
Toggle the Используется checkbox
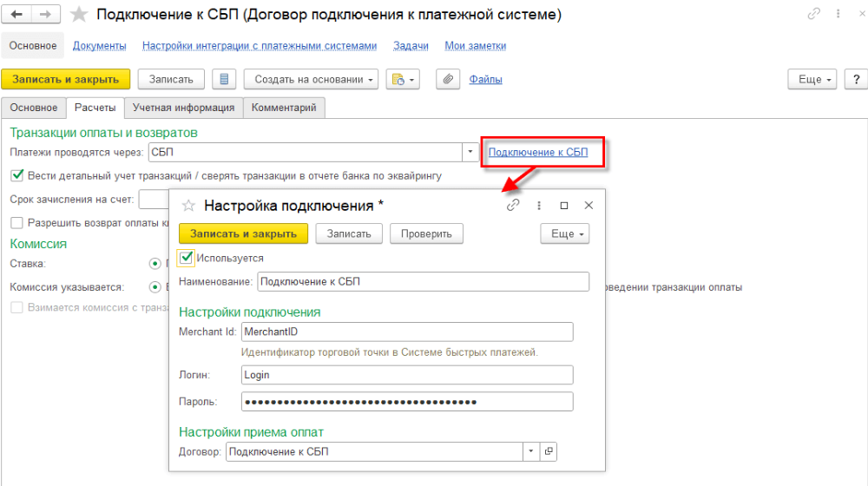[x=186, y=258]
